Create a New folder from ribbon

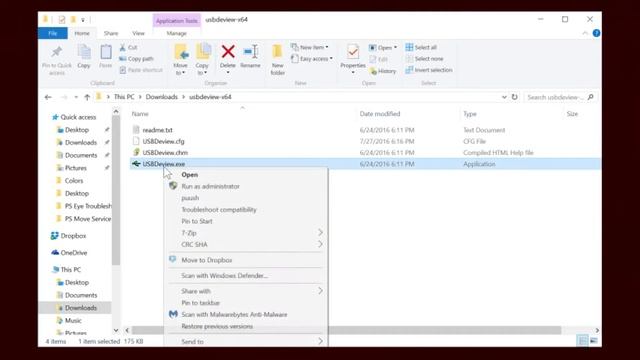pos(278,60)
